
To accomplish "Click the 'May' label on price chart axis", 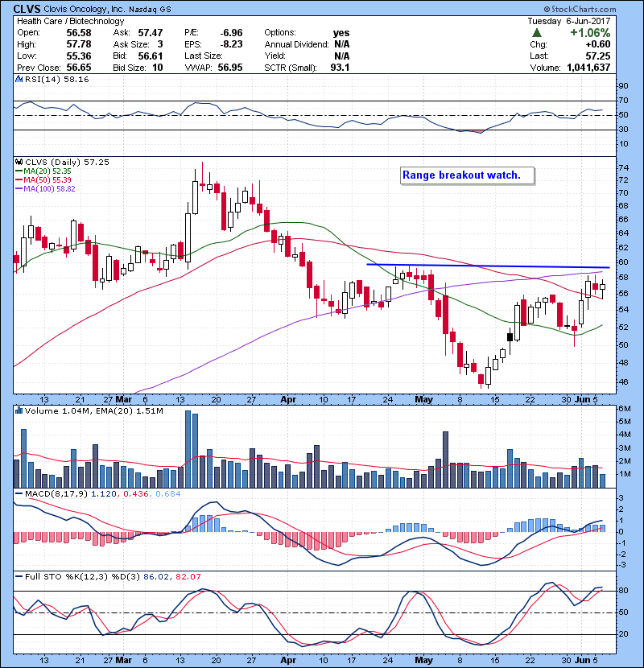I will 423,400.
